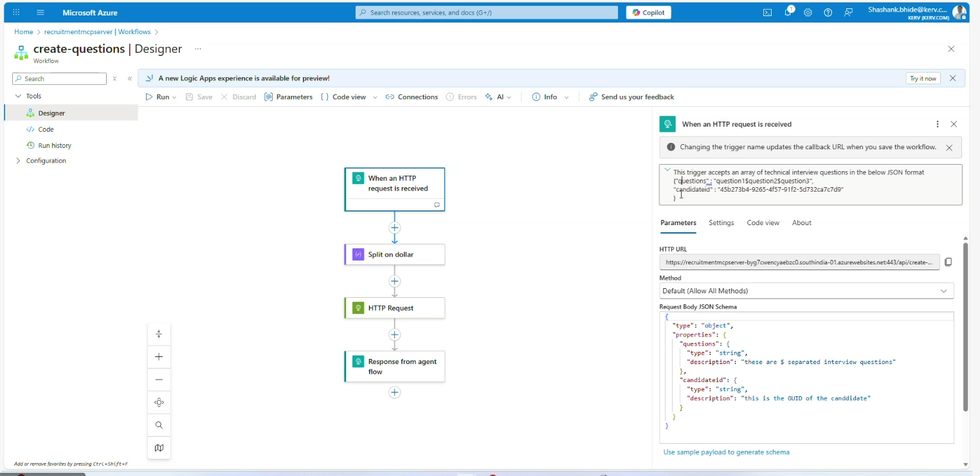Open Azure Cloud Shell icon

(x=767, y=13)
